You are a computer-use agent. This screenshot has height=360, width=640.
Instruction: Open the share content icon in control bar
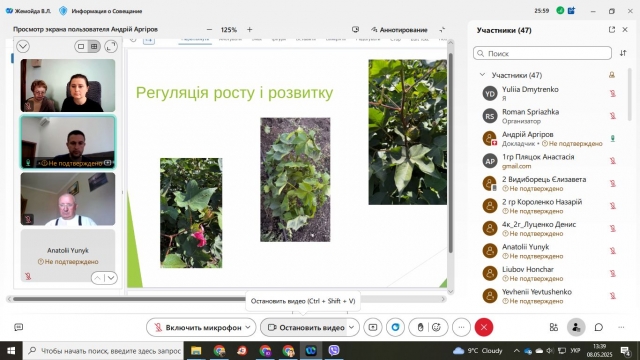373,327
